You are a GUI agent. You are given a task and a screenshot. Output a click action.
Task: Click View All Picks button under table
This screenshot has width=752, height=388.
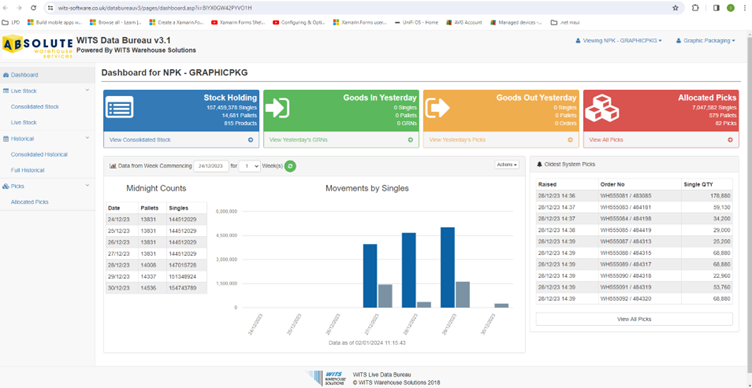click(x=634, y=319)
